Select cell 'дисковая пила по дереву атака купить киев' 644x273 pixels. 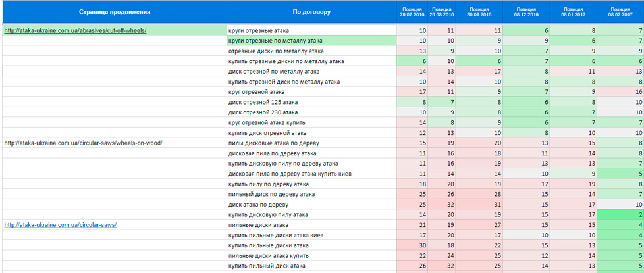tap(311, 174)
